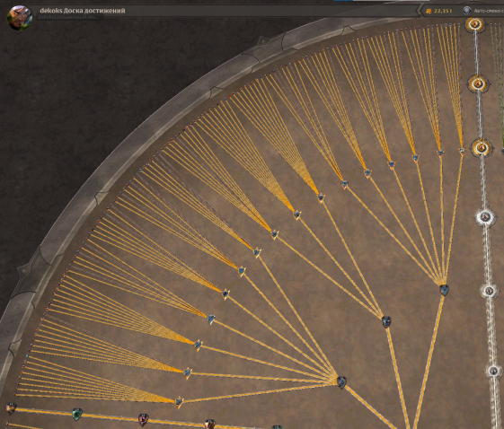The width and height of the screenshot is (504, 429).
Task: Select the lowest white ring node on the right chain
Action: click(493, 371)
